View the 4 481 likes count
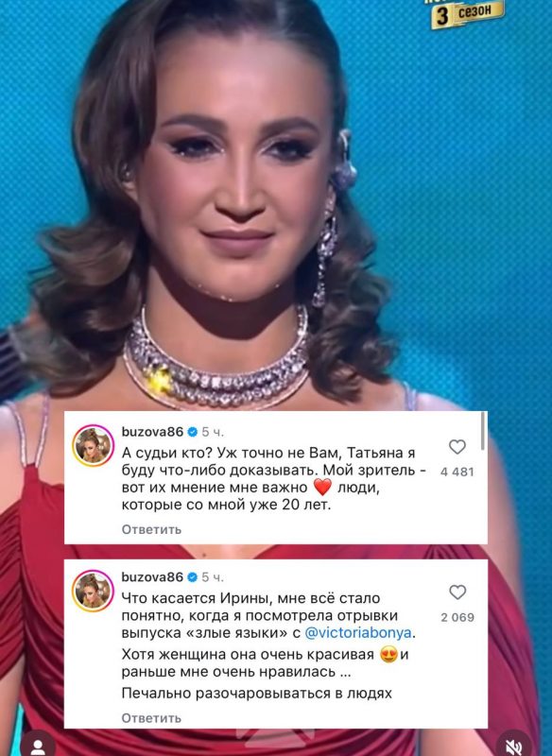Screen dimensions: 552x756 (x=457, y=472)
